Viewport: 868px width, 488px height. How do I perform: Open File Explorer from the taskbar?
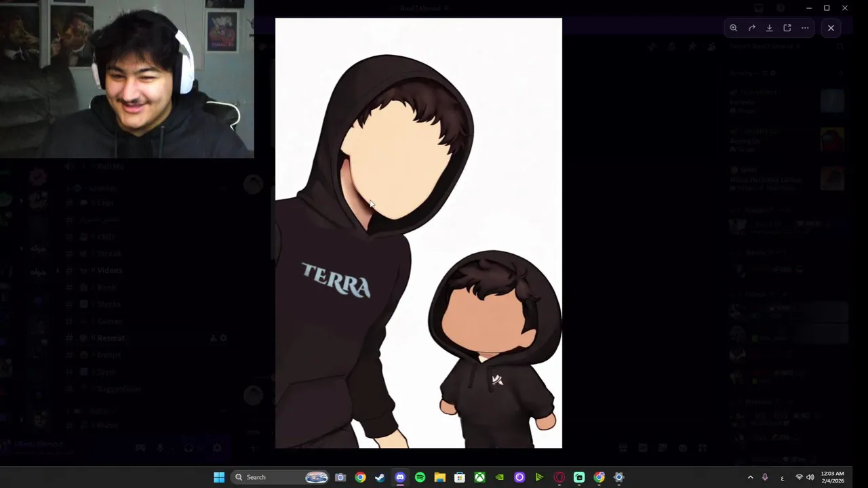click(x=439, y=477)
